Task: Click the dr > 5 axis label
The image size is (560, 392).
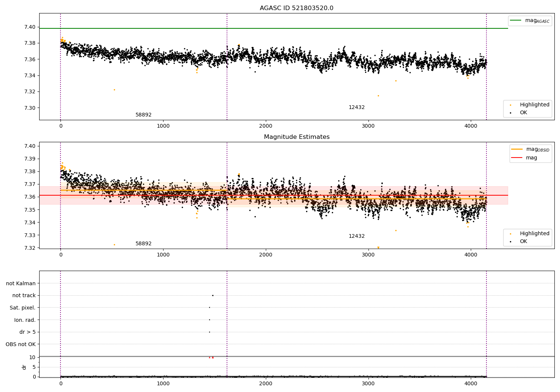Action: point(27,332)
